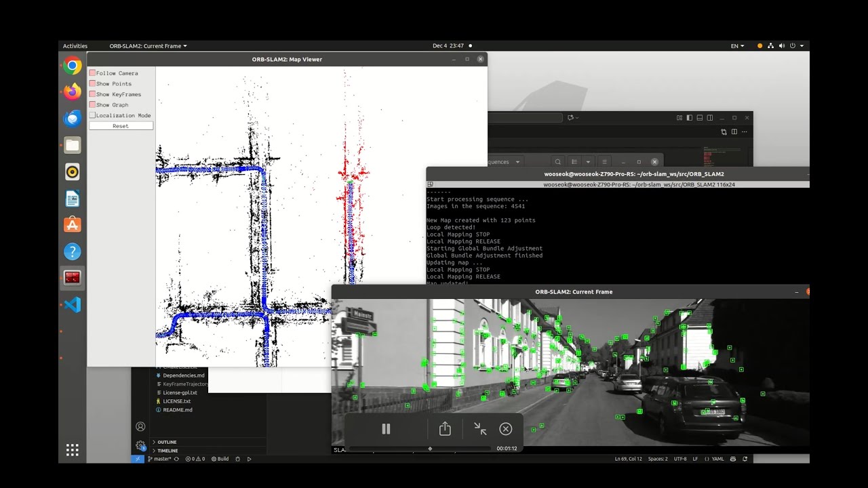
Task: Open VS Code Accounts icon
Action: click(x=140, y=426)
